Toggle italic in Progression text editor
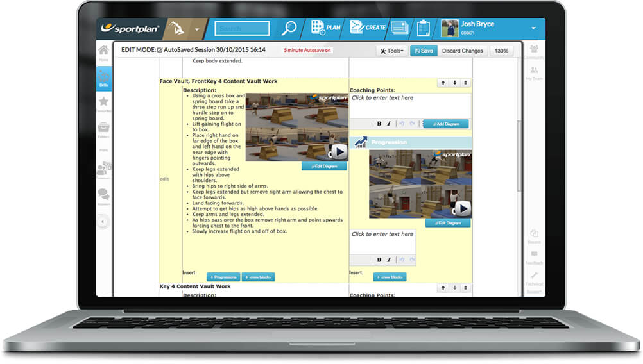Image resolution: width=643 pixels, height=364 pixels. click(x=389, y=260)
